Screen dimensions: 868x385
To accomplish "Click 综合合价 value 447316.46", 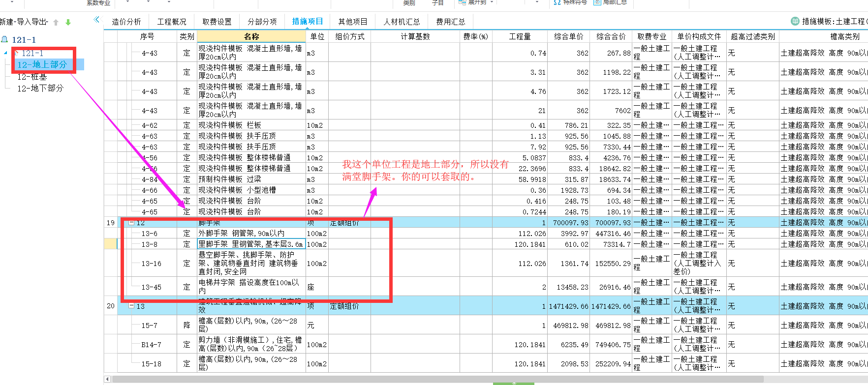I will (x=611, y=234).
